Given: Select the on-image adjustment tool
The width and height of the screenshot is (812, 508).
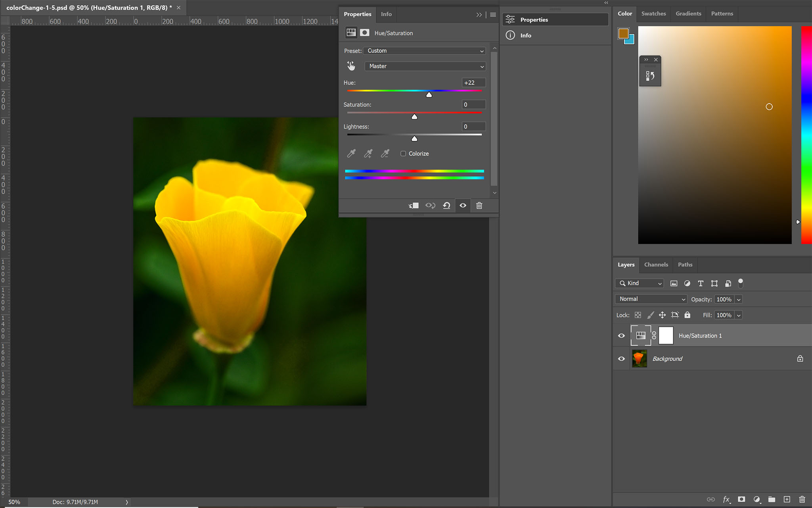Looking at the screenshot, I should coord(351,65).
